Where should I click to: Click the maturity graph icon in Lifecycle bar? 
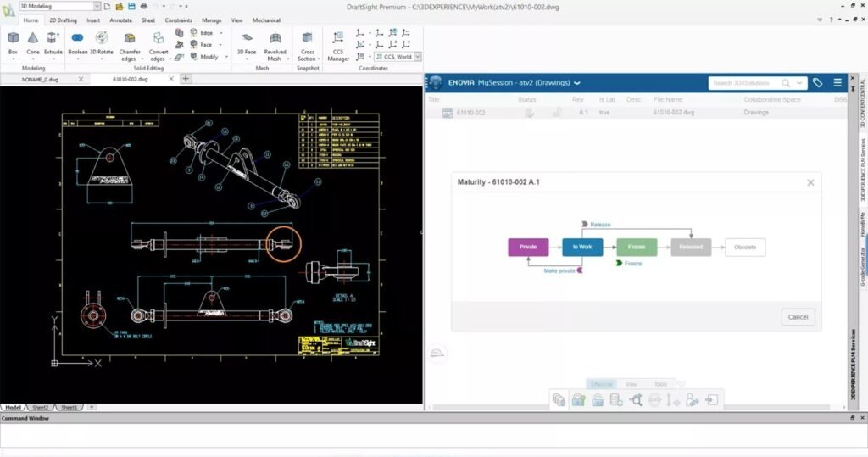pyautogui.click(x=636, y=400)
